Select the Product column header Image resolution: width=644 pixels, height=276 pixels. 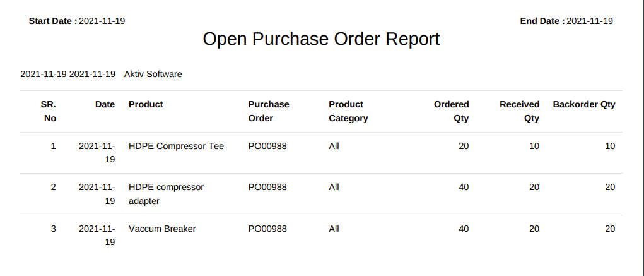146,104
